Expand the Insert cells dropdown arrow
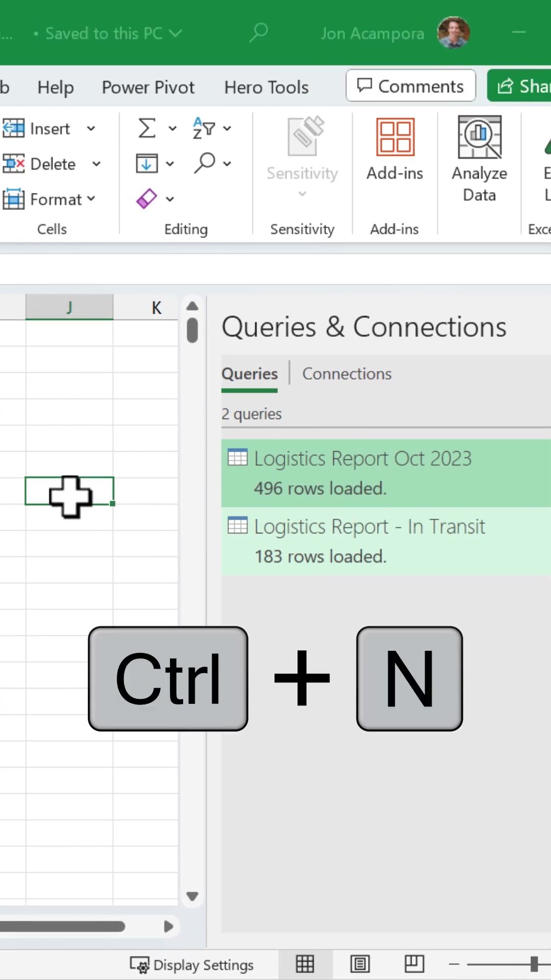The height and width of the screenshot is (980, 551). tap(91, 129)
